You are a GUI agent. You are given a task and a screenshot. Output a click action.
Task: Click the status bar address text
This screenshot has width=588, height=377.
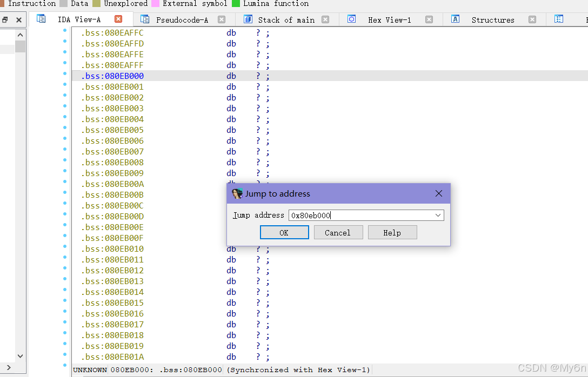166,370
